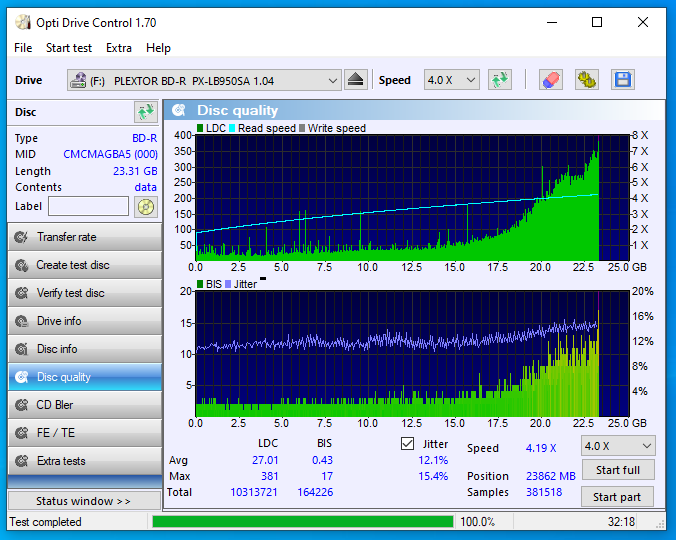The height and width of the screenshot is (540, 676).
Task: Click the LDC legend color swatch
Action: click(200, 128)
